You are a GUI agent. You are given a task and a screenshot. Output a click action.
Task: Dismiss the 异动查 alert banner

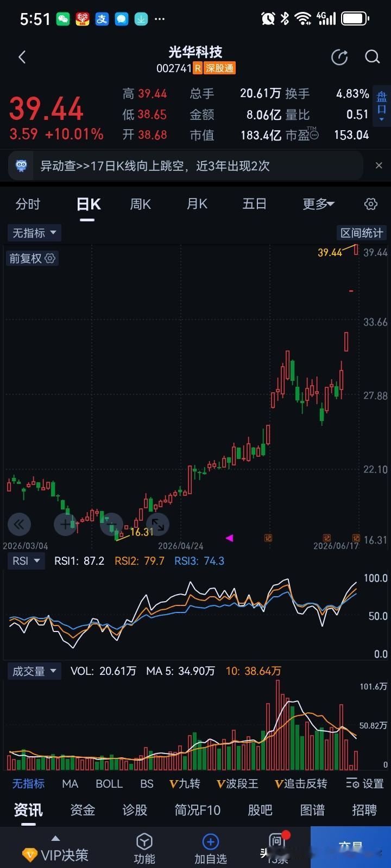(379, 165)
